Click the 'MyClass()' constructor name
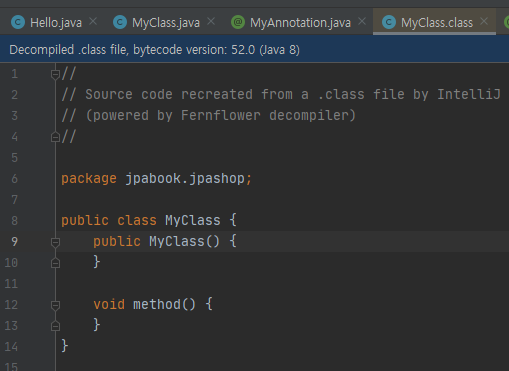 pos(184,241)
